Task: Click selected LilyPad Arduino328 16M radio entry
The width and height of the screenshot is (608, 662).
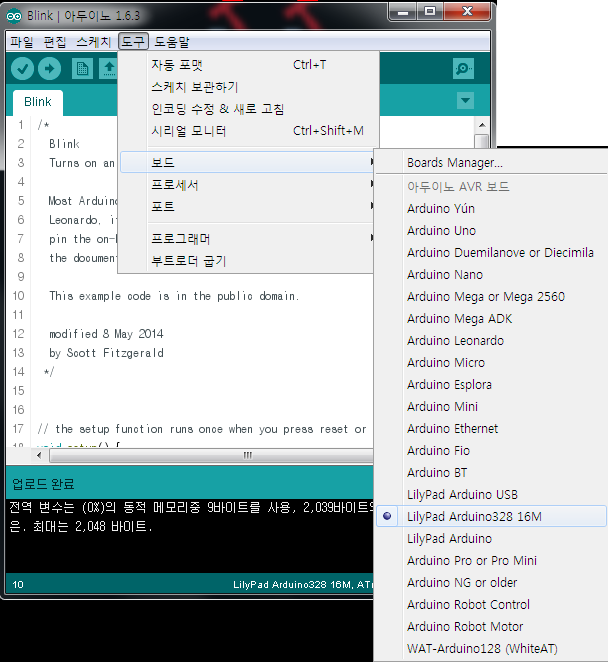Action: 491,516
